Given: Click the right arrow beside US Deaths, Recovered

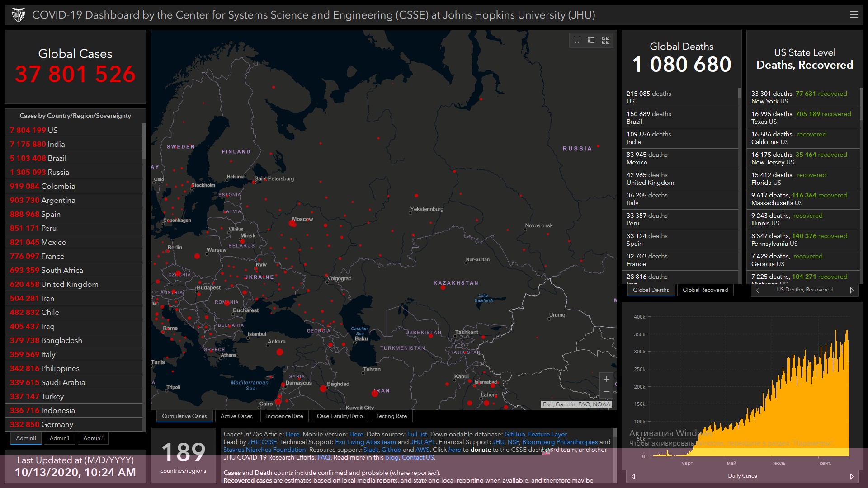Looking at the screenshot, I should point(852,290).
